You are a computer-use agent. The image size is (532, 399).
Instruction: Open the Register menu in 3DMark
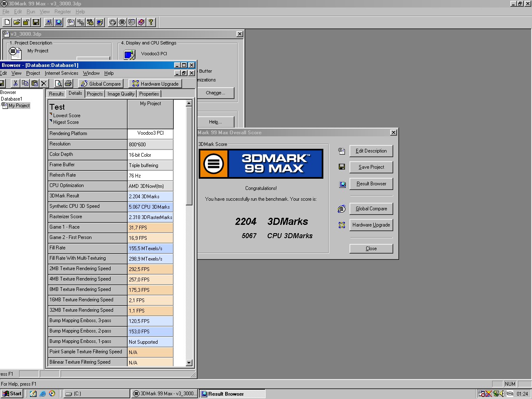[62, 12]
